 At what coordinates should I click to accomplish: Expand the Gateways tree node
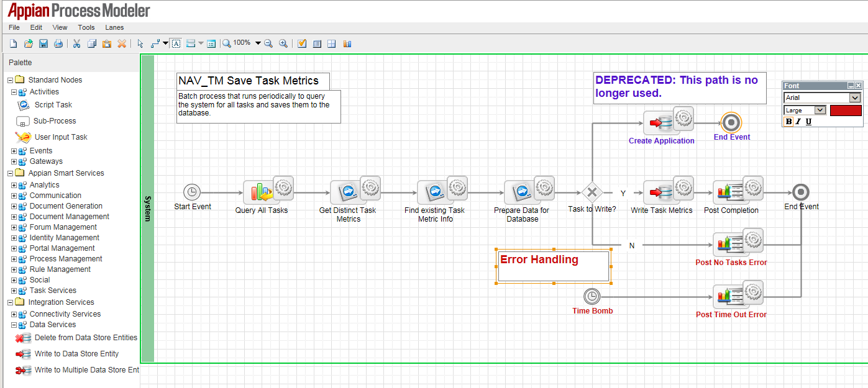tap(14, 161)
